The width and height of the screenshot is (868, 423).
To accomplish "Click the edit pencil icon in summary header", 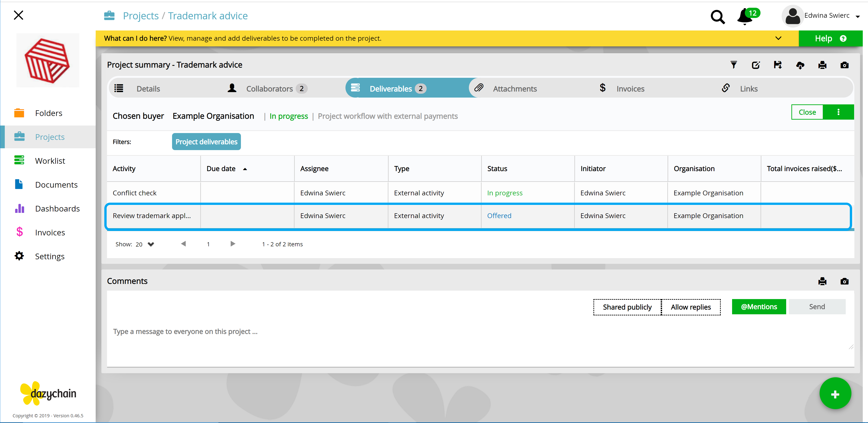I will 755,65.
